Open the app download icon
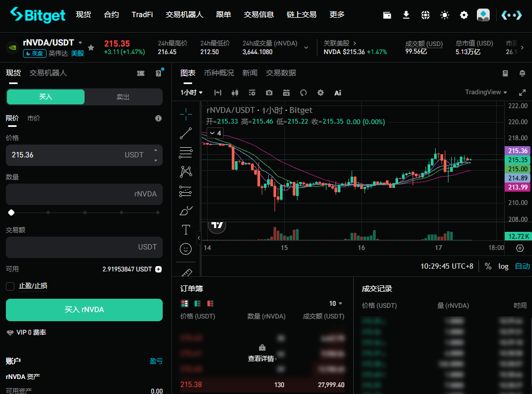This screenshot has width=532, height=394. click(x=406, y=15)
